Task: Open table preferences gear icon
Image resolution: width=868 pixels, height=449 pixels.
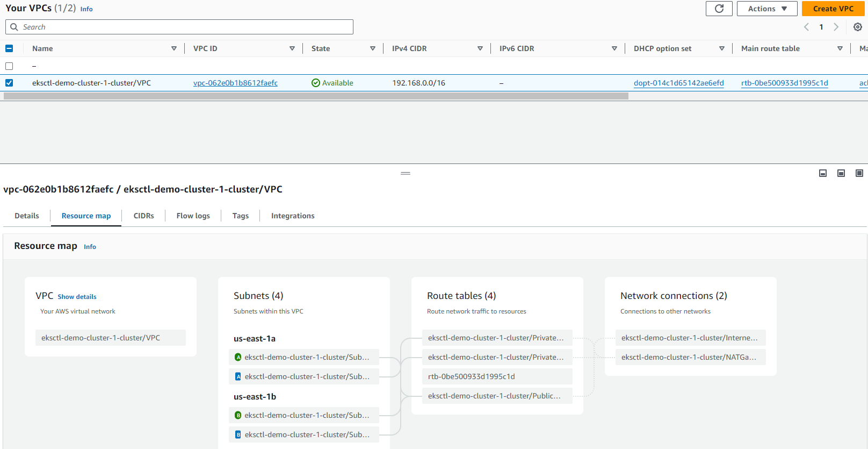Action: click(858, 27)
